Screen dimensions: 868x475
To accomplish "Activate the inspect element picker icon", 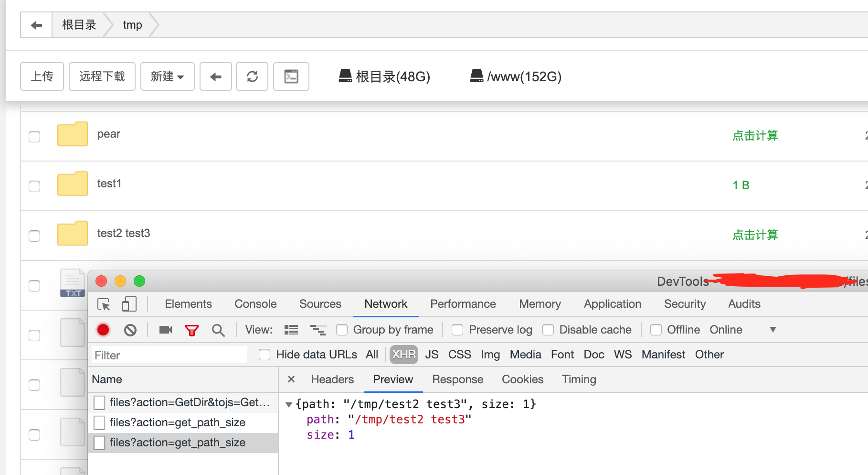I will [x=104, y=304].
